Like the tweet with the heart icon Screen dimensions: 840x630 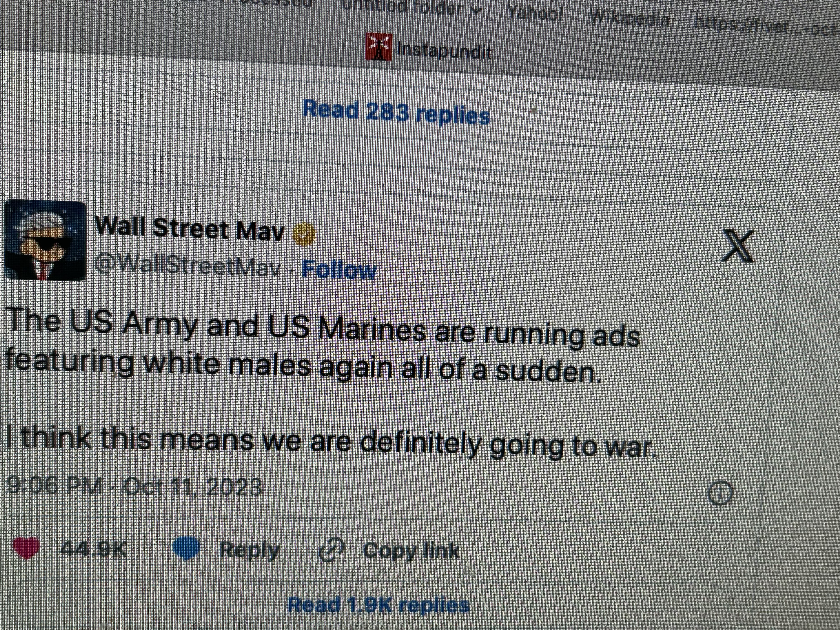(x=26, y=547)
